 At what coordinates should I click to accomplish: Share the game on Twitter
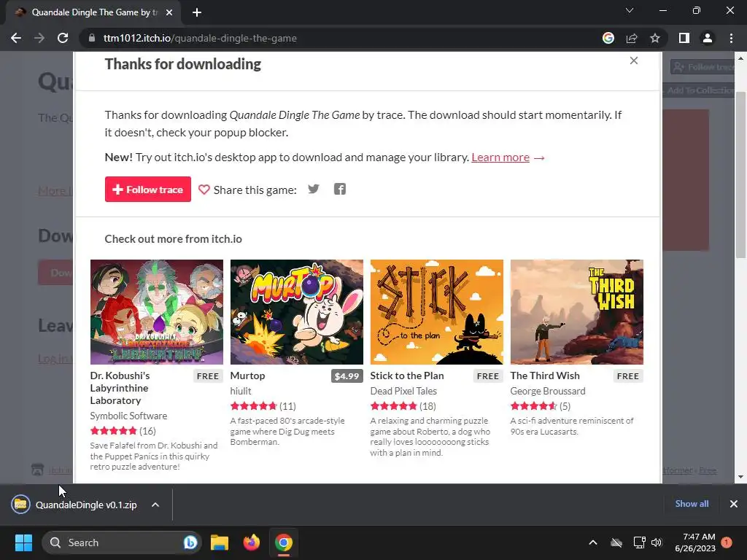click(314, 189)
